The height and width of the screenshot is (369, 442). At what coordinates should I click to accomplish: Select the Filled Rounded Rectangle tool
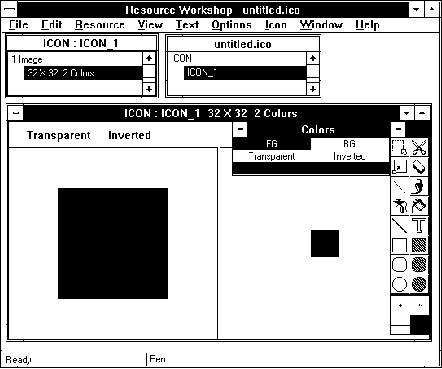point(419,265)
